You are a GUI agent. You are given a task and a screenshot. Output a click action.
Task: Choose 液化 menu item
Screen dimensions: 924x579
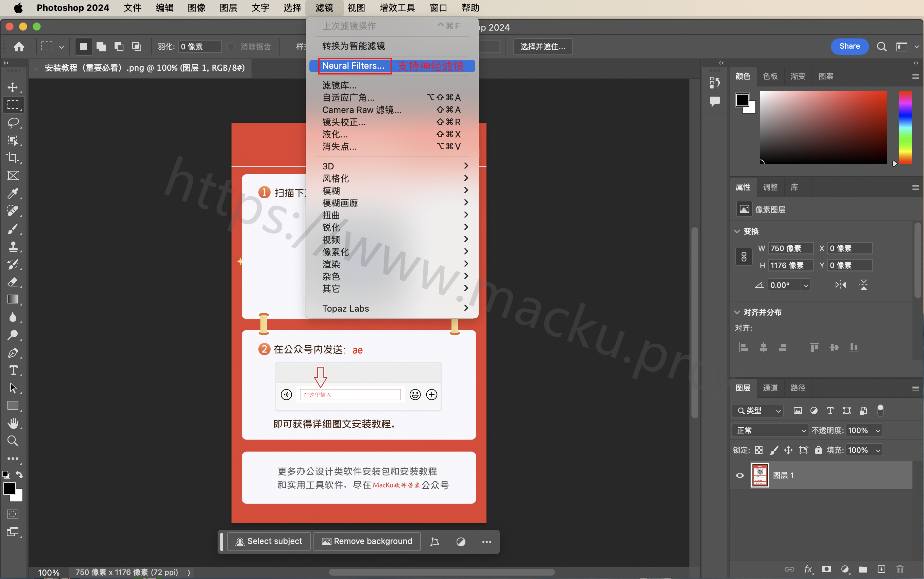point(392,134)
